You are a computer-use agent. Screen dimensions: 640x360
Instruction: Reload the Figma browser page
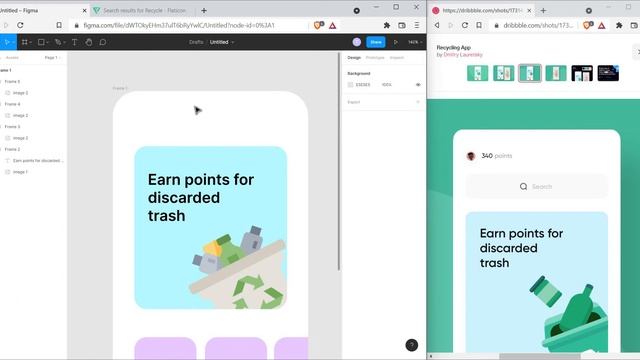20,25
